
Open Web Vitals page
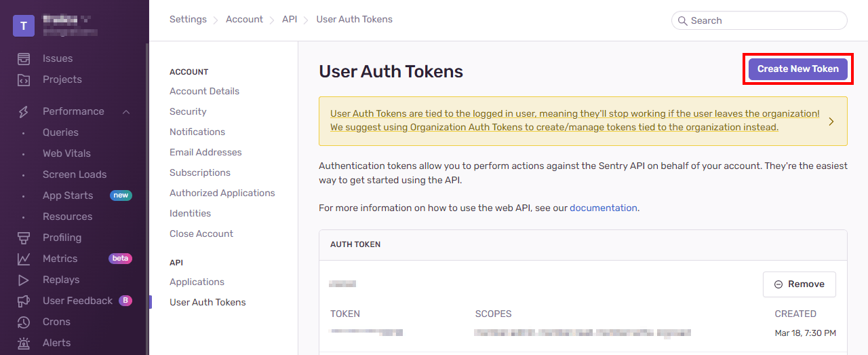[x=66, y=153]
